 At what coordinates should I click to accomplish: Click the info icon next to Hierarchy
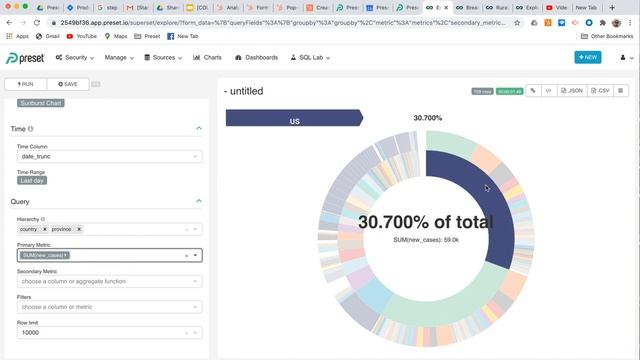(43, 219)
